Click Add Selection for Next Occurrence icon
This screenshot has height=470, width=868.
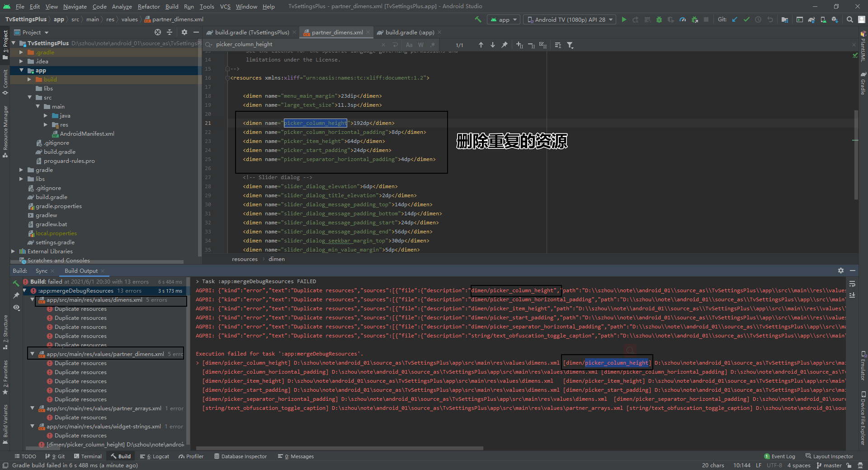pos(519,45)
